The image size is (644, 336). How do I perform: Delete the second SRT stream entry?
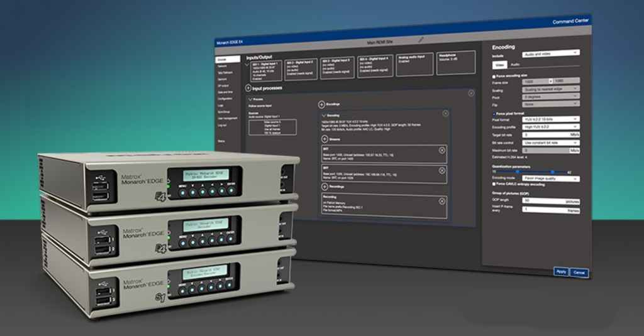[x=442, y=170]
